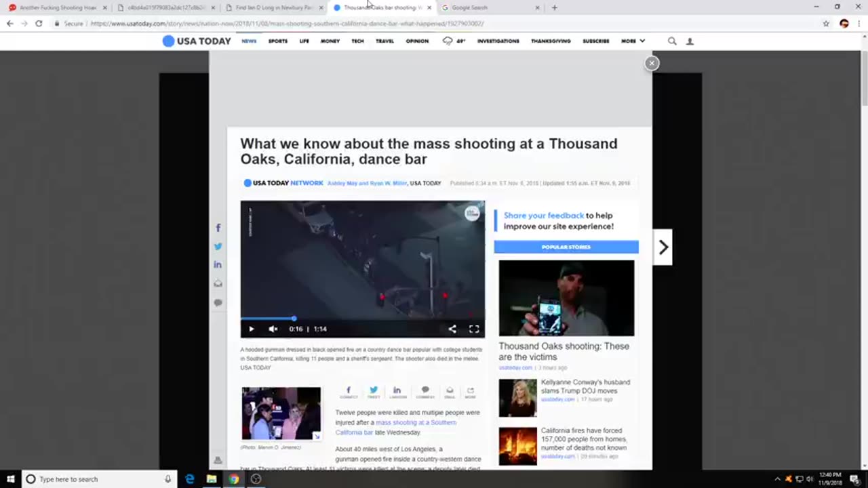
Task: Email article from left sidebar
Action: (218, 283)
